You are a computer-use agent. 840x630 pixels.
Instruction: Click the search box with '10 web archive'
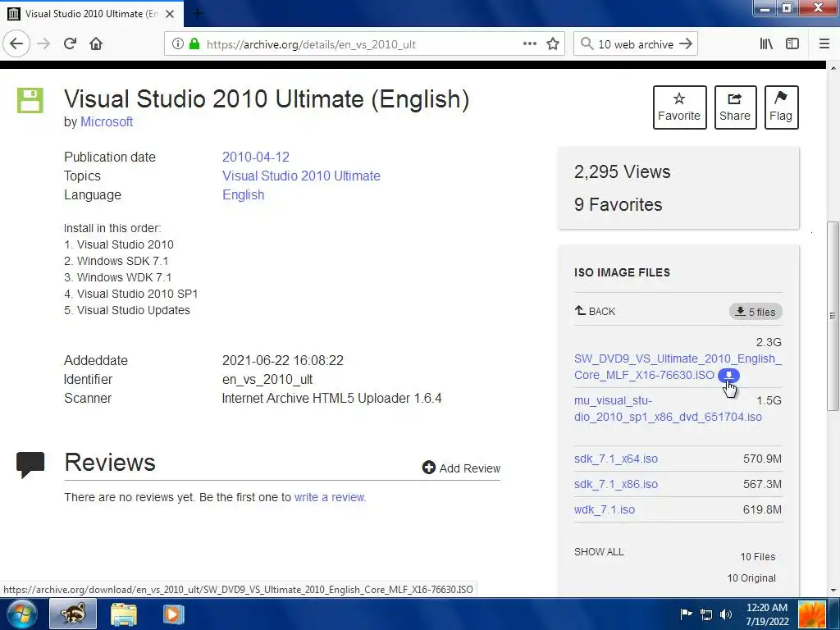tap(636, 44)
